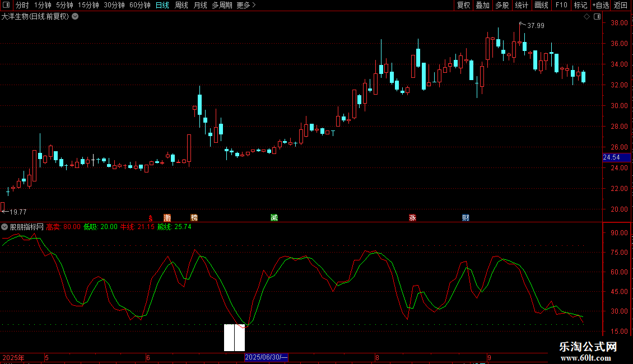The image size is (633, 364).
Task: Toggle the left sidebar panel icon
Action: pos(7,5)
